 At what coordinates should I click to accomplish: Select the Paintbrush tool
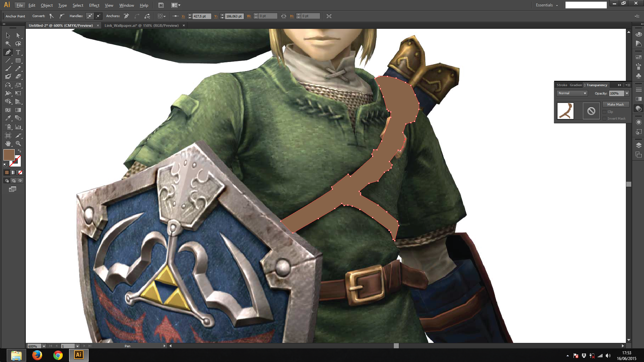tap(8, 68)
